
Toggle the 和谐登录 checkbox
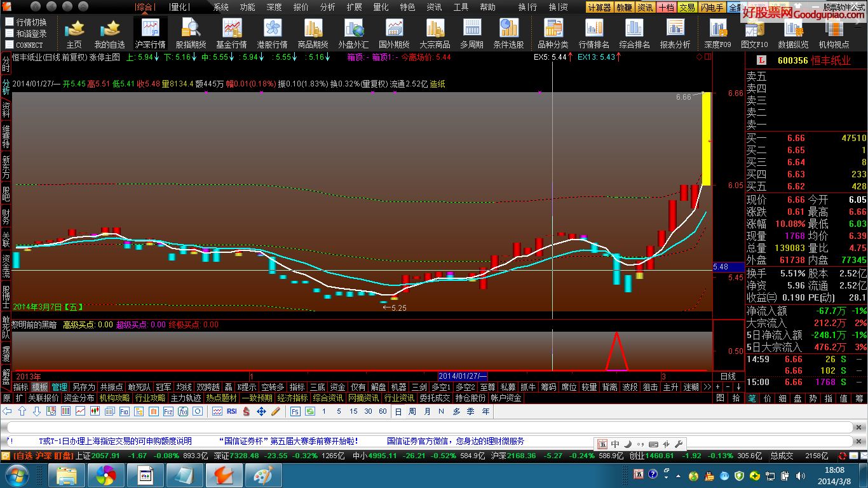coord(10,33)
